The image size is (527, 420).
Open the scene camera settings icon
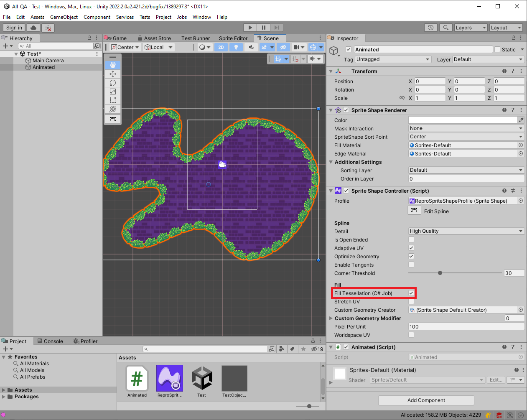point(296,47)
